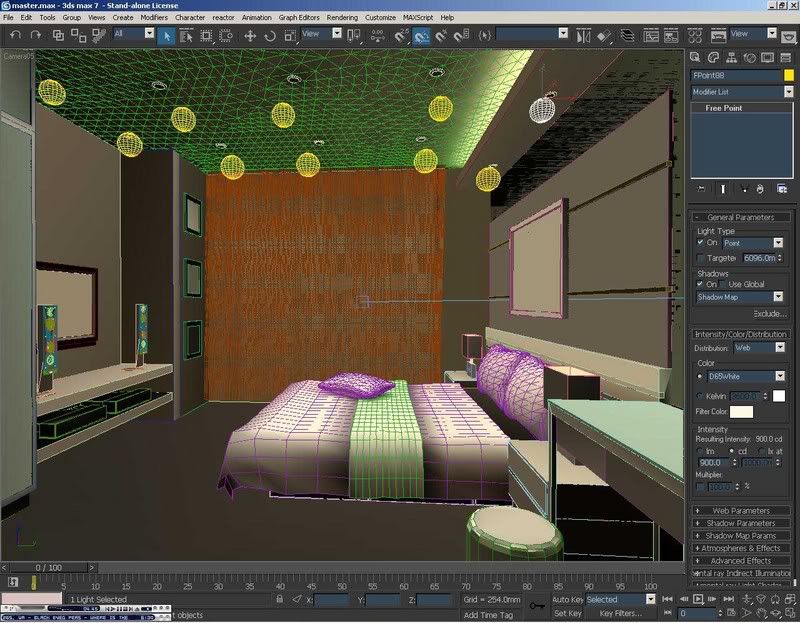Viewport: 800px width, 623px height.
Task: Click the FPoint88 object name field
Action: pyautogui.click(x=736, y=76)
